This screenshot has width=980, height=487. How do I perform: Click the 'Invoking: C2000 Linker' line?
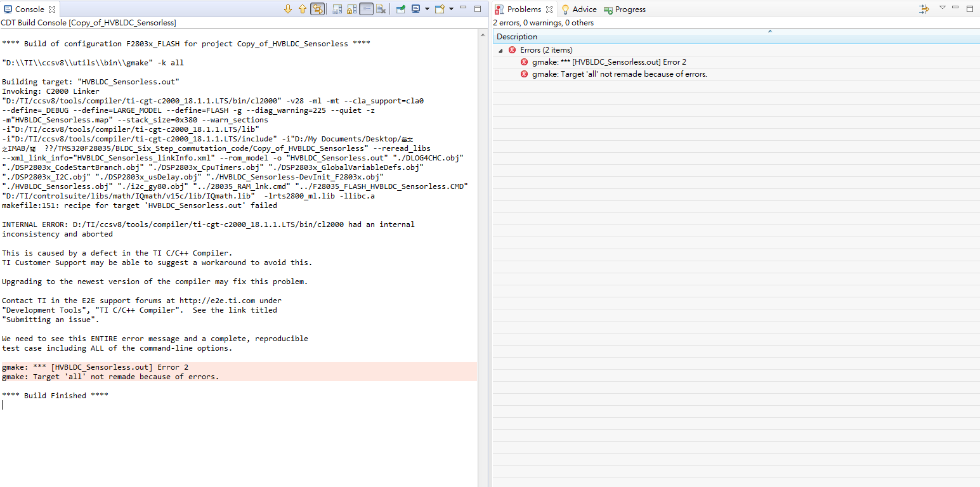51,91
